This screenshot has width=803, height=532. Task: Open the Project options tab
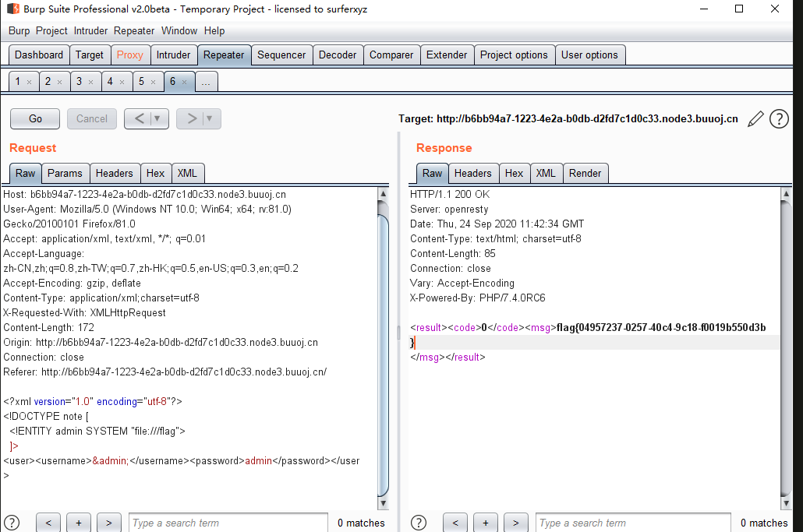[x=514, y=55]
